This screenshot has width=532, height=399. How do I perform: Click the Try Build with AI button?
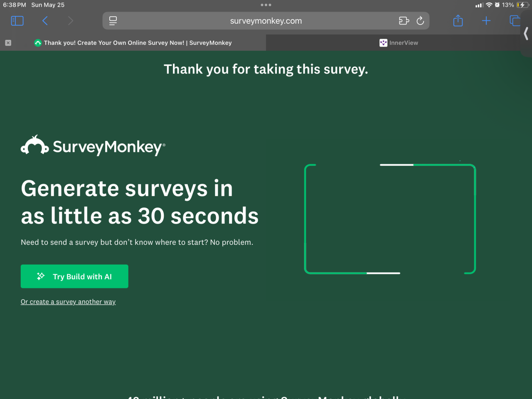coord(74,276)
